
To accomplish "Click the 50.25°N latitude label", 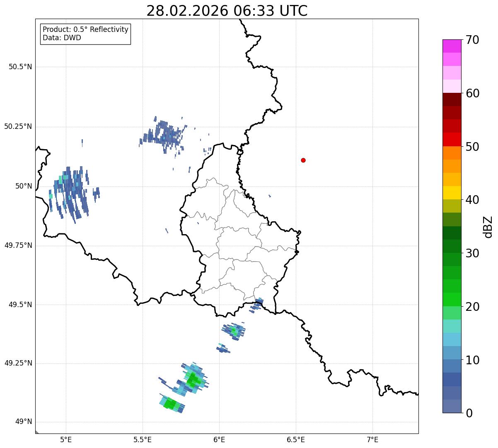I will (x=18, y=126).
